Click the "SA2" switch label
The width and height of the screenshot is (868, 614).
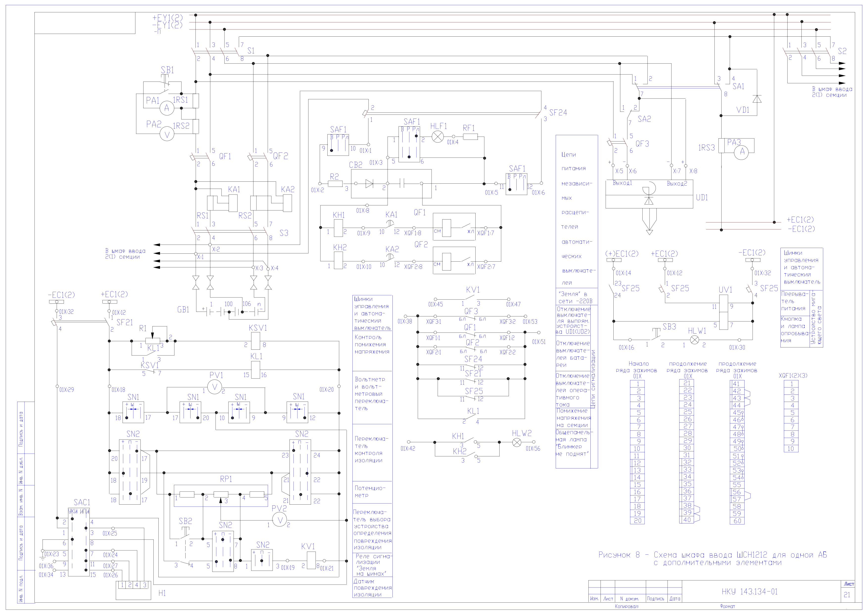(x=644, y=119)
